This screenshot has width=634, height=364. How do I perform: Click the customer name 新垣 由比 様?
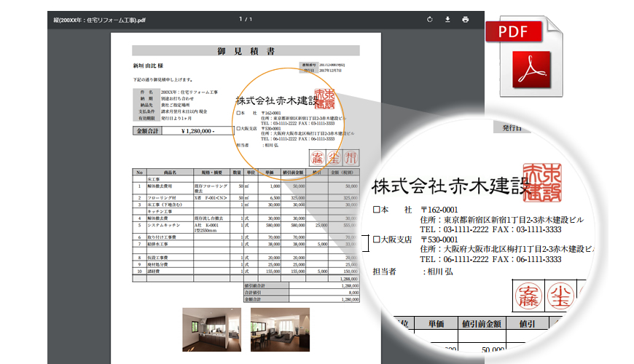pyautogui.click(x=148, y=66)
